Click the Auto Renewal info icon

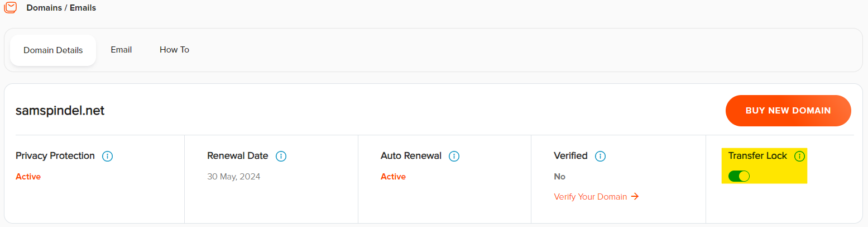454,156
